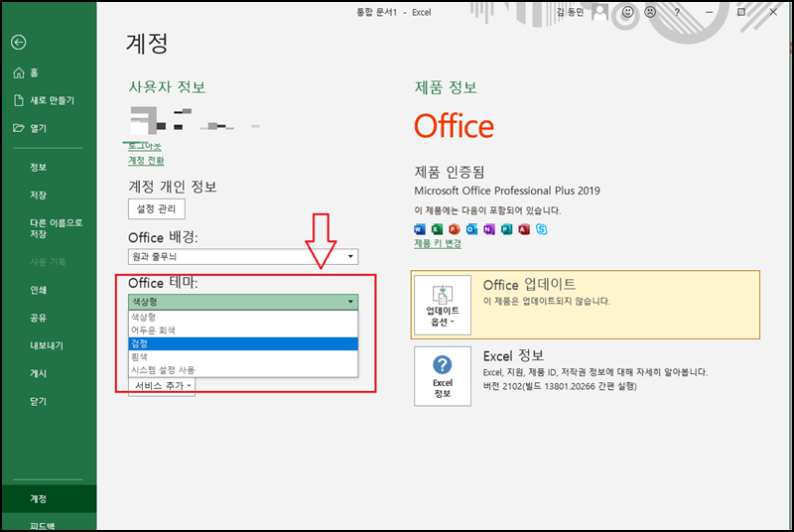794x532 pixels.
Task: Choose 색상형 from theme list
Action: pos(243,317)
